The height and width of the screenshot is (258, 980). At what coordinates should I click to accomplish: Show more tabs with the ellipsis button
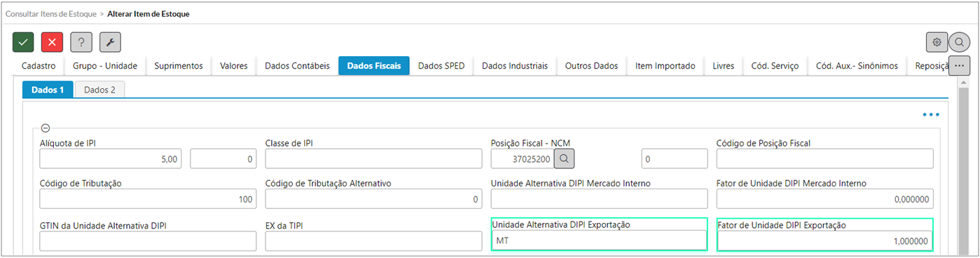coord(959,66)
